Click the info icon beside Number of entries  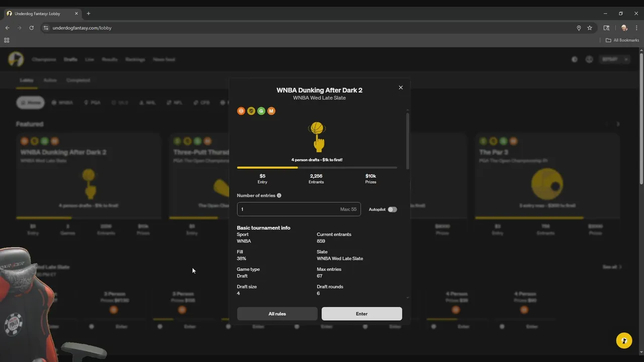[279, 196]
